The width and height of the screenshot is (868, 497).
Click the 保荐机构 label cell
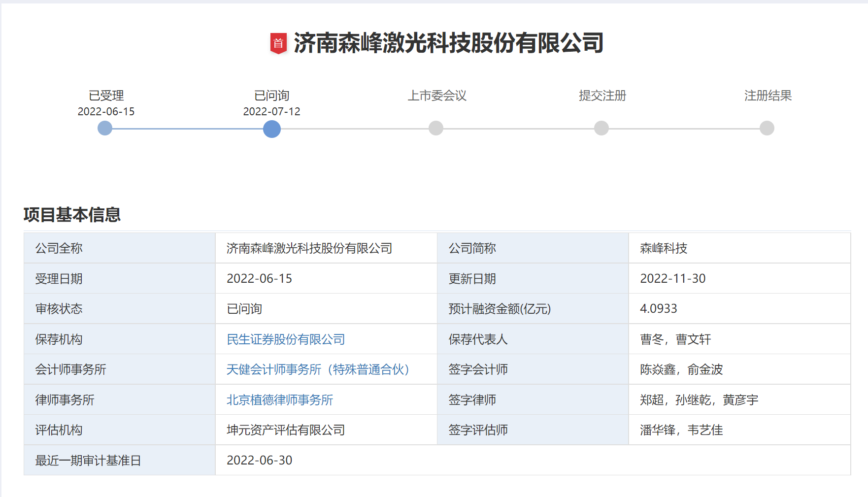click(120, 339)
